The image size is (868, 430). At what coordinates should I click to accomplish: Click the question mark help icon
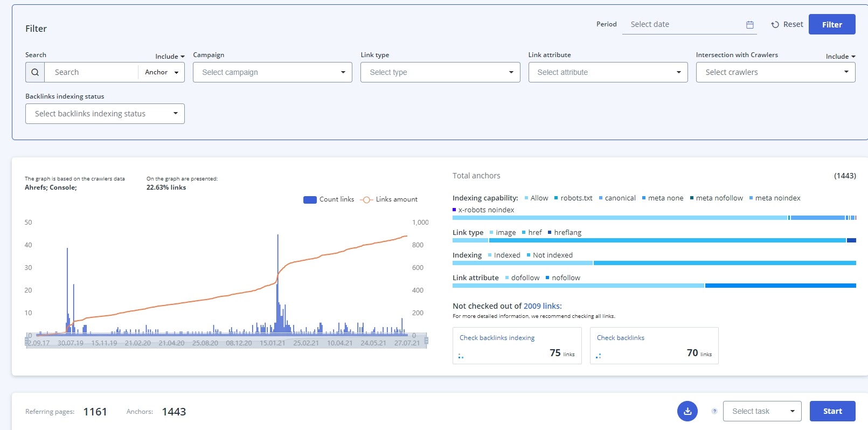[714, 411]
